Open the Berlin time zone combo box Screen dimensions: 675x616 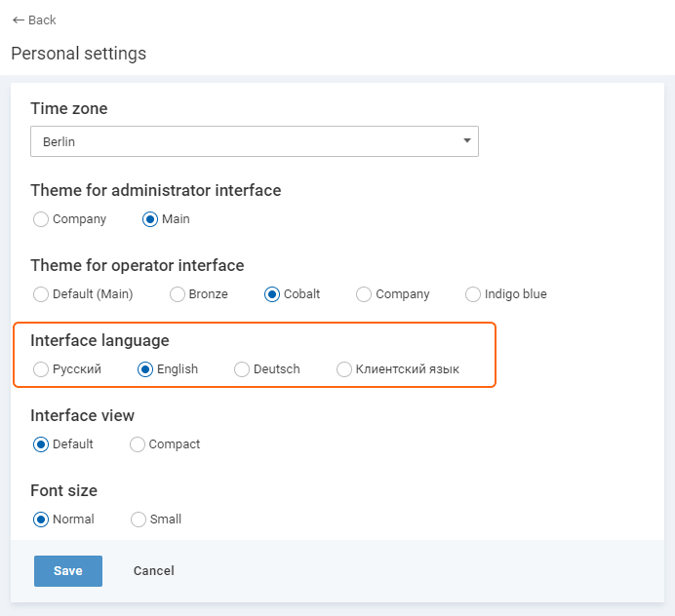(x=255, y=141)
